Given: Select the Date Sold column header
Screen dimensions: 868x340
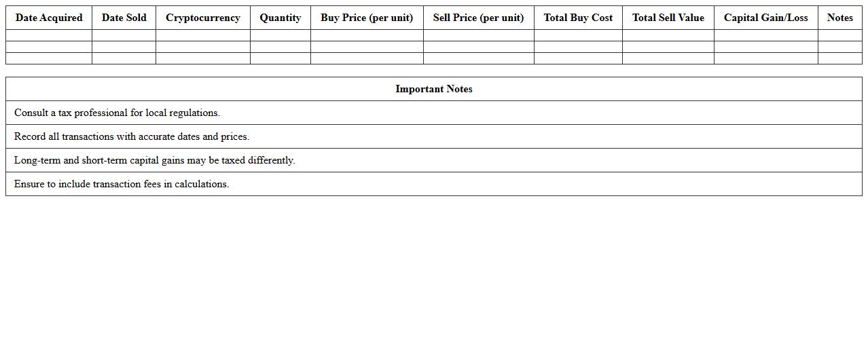Looking at the screenshot, I should pos(124,18).
